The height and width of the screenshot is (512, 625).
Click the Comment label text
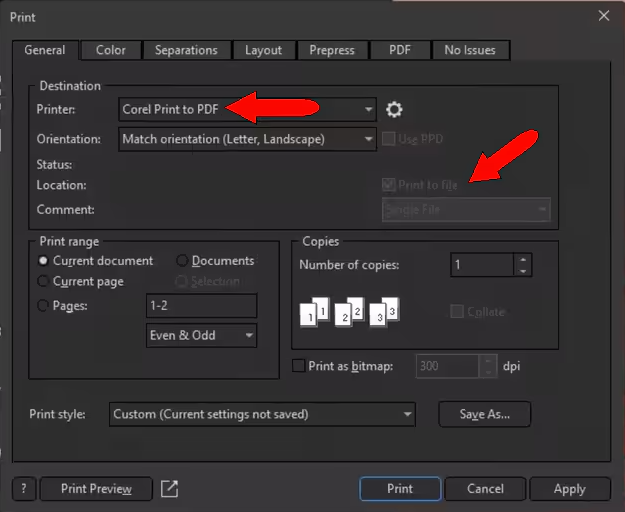[x=65, y=210]
